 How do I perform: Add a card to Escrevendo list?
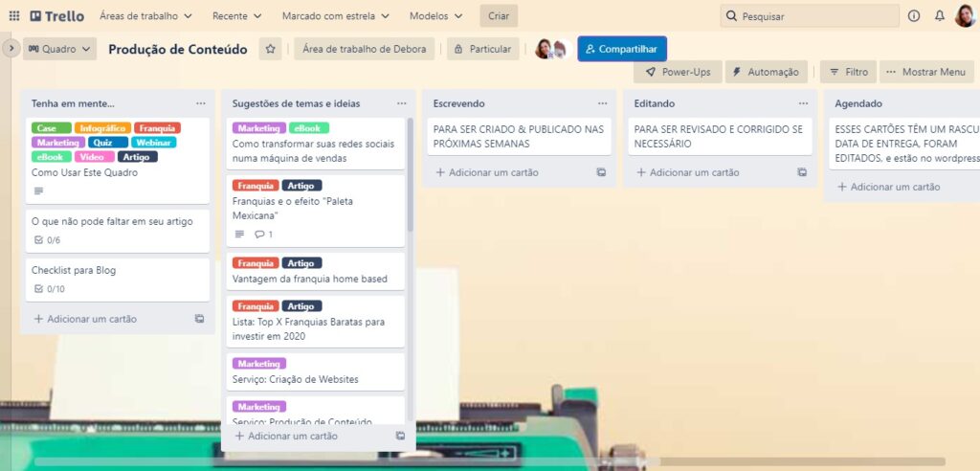[487, 172]
